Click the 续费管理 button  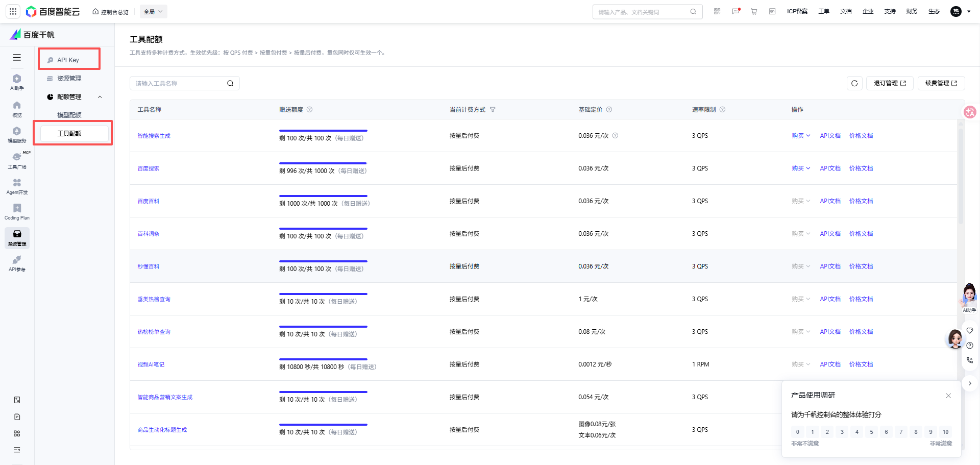(x=941, y=83)
